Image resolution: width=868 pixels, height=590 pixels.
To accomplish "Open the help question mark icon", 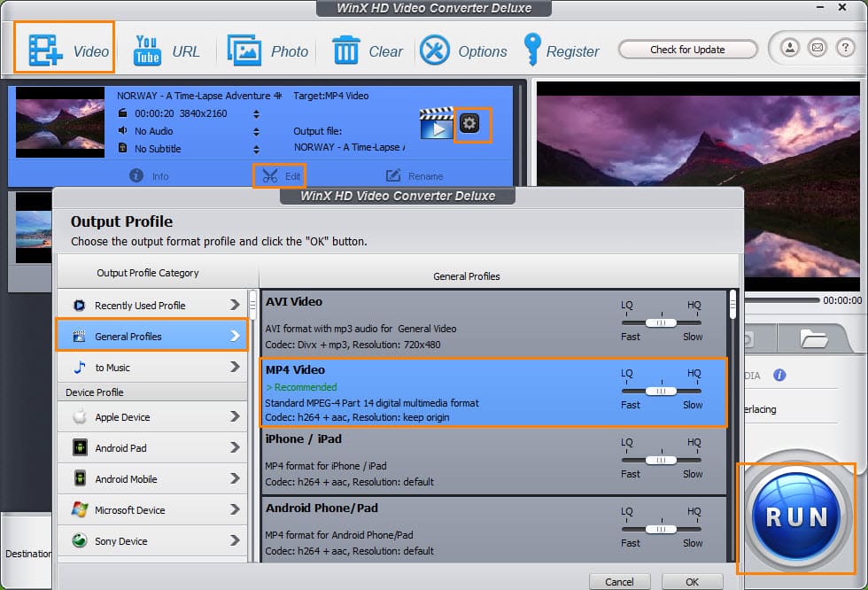I will 845,48.
